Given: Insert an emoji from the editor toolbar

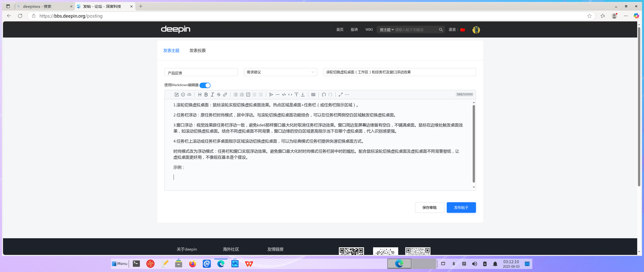Looking at the screenshot, I should click(183, 95).
